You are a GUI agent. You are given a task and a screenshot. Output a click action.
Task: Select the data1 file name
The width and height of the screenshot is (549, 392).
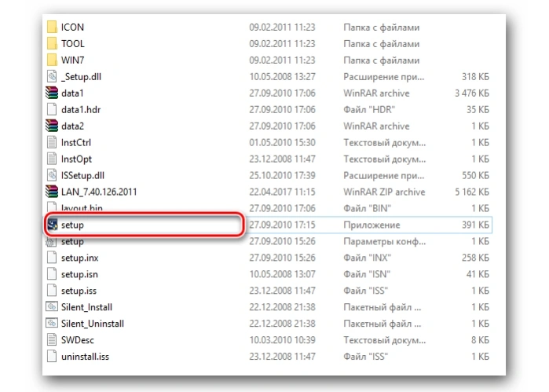tap(72, 93)
